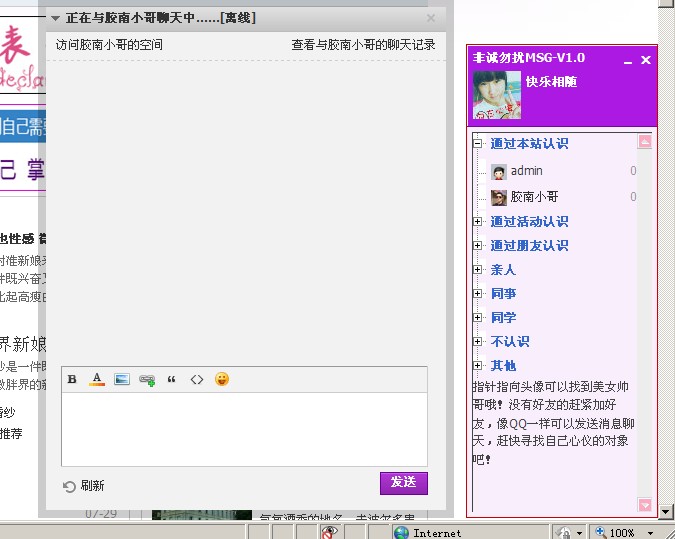Collapse chat window using title triangle
675x539 pixels.
[x=55, y=18]
